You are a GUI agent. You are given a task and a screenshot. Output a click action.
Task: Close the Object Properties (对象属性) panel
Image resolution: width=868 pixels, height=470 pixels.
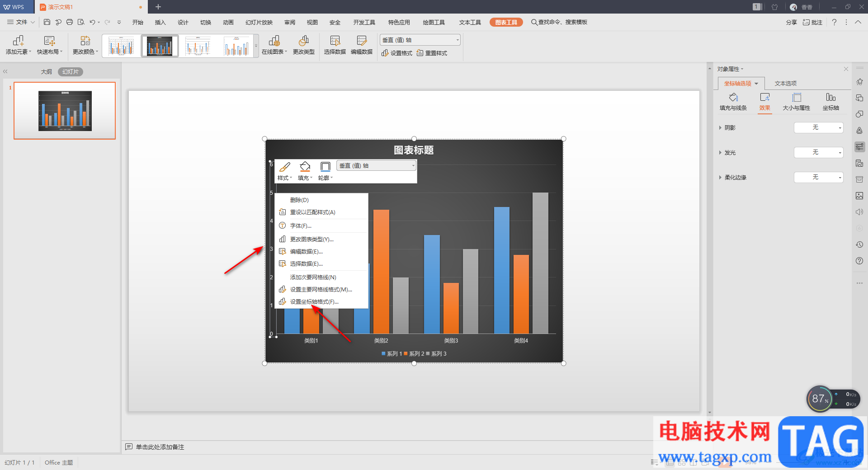pyautogui.click(x=846, y=69)
